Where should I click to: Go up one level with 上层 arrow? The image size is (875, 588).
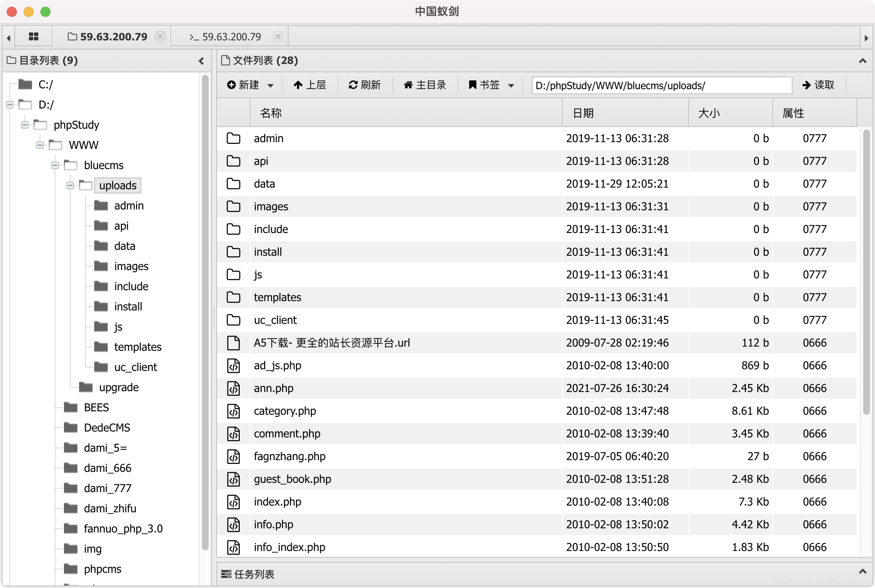point(298,85)
